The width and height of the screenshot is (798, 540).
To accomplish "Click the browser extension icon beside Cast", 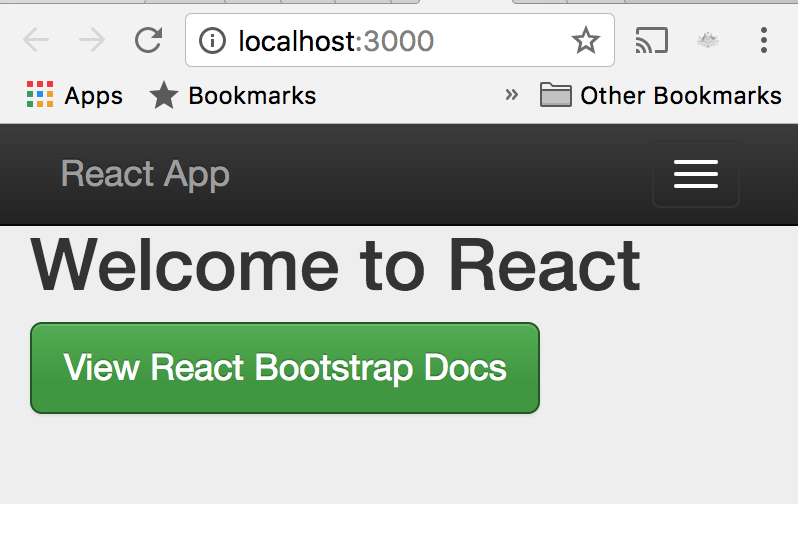I will [707, 40].
